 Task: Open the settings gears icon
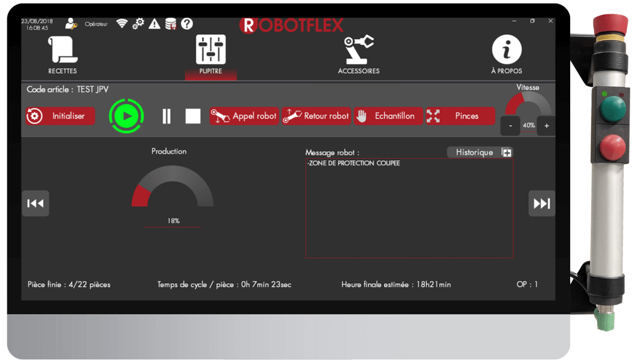click(x=138, y=24)
